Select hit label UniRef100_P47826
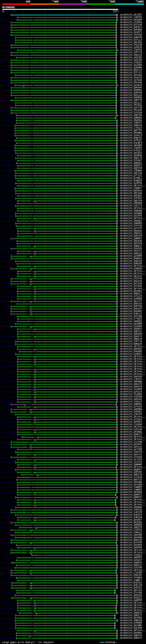Viewport: 146px width, 644px height. (x=131, y=286)
